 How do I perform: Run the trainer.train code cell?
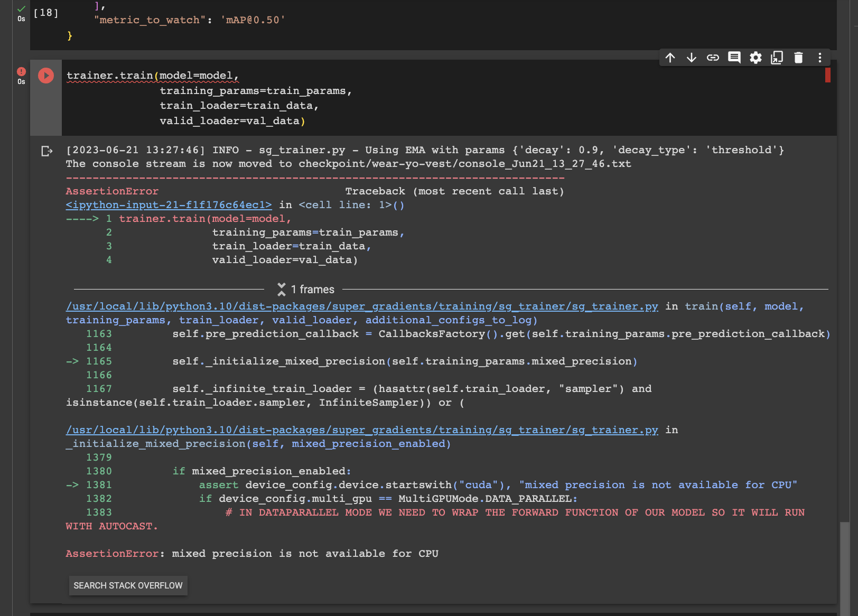(45, 76)
